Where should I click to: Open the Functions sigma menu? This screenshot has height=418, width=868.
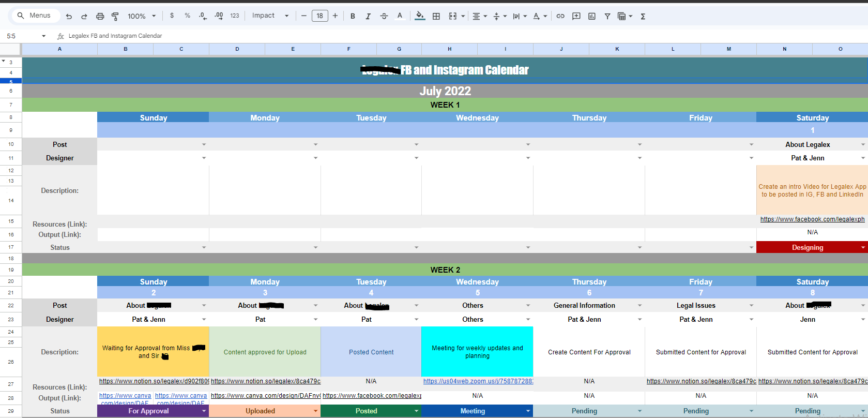coord(643,16)
